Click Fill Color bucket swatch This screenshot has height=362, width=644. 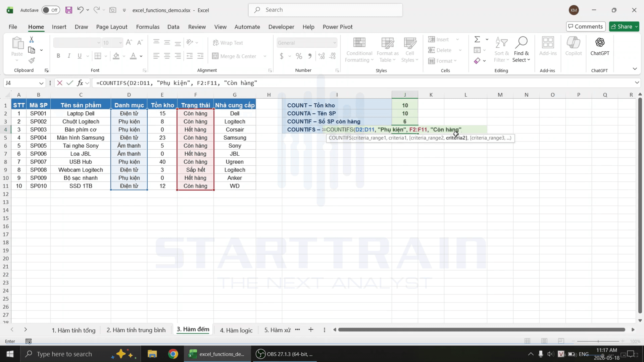coord(116,56)
